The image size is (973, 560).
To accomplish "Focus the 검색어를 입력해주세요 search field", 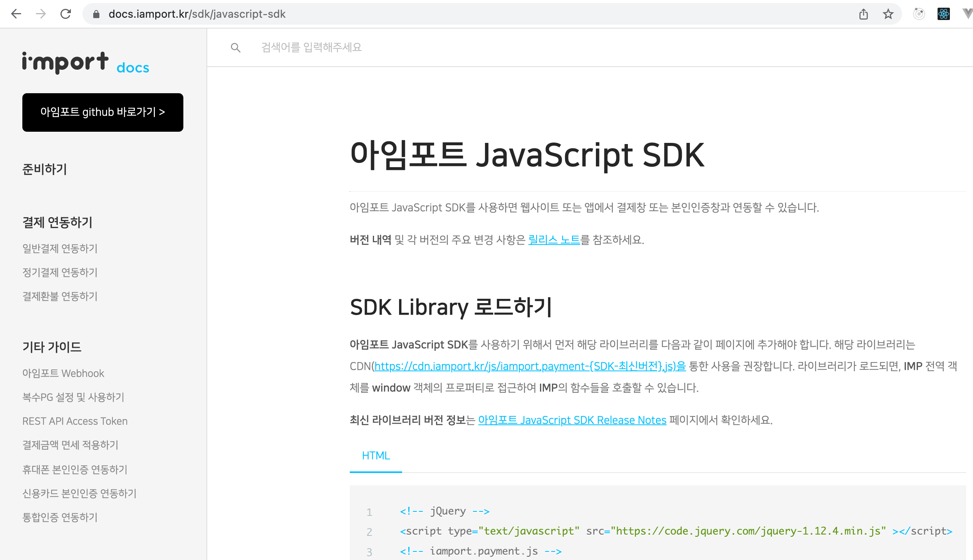I will (x=311, y=47).
